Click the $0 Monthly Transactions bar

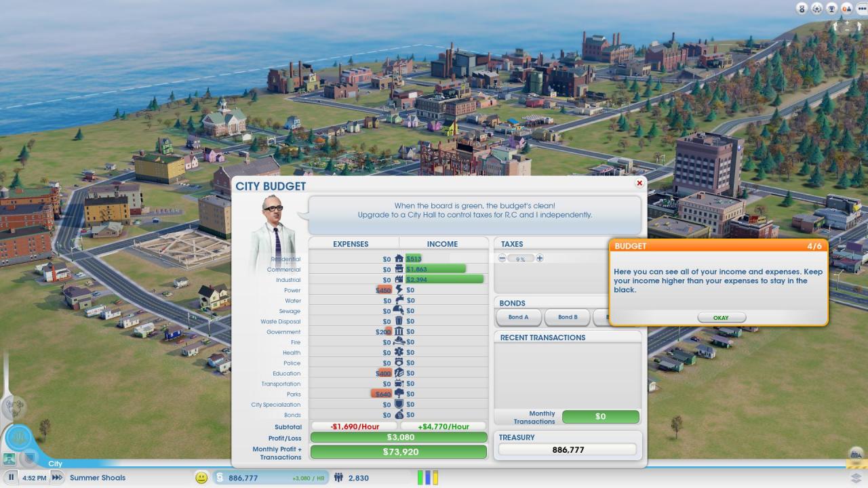(x=601, y=417)
